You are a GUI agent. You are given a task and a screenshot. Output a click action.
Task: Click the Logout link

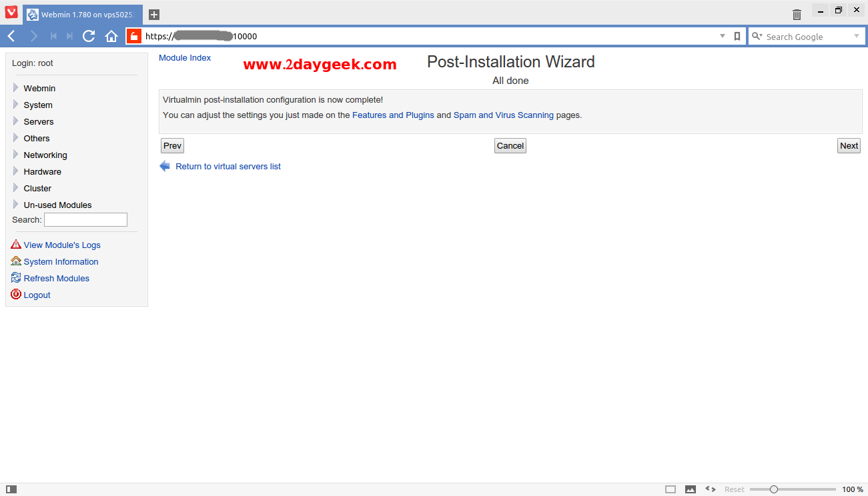click(x=37, y=295)
